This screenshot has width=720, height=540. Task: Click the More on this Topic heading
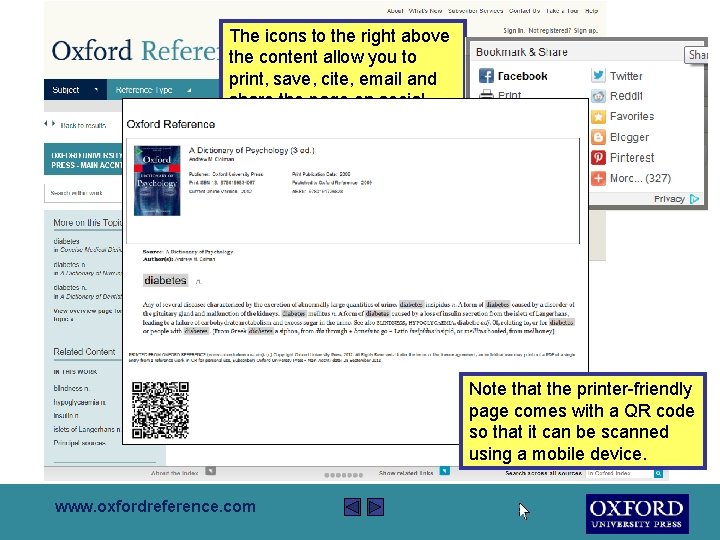click(x=87, y=223)
